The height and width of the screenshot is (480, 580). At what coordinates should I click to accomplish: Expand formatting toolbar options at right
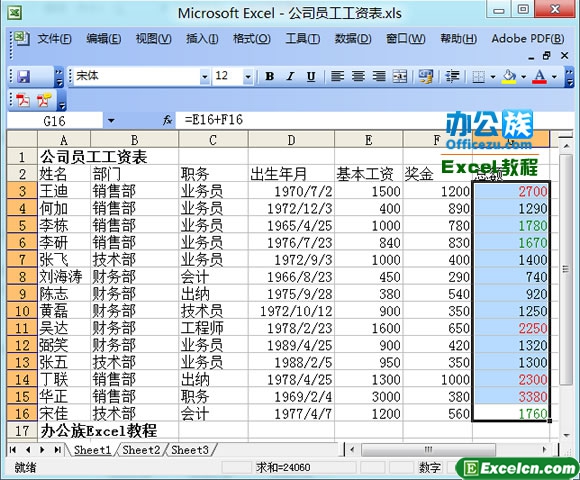tap(569, 77)
